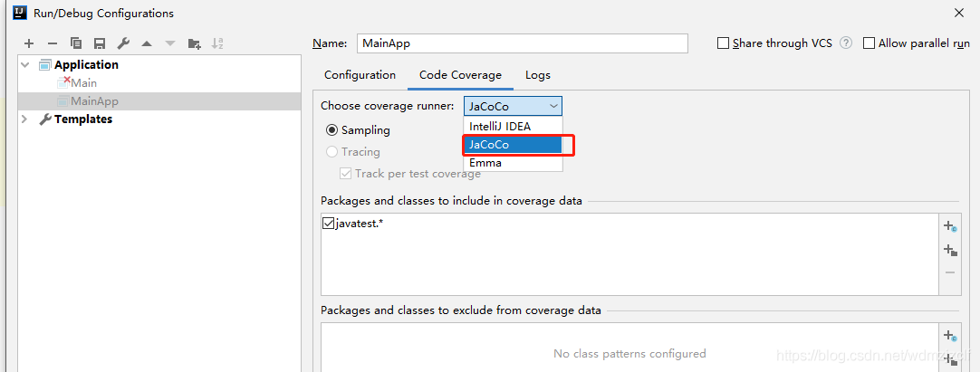
Task: Select the Sampling radio button
Action: (331, 130)
